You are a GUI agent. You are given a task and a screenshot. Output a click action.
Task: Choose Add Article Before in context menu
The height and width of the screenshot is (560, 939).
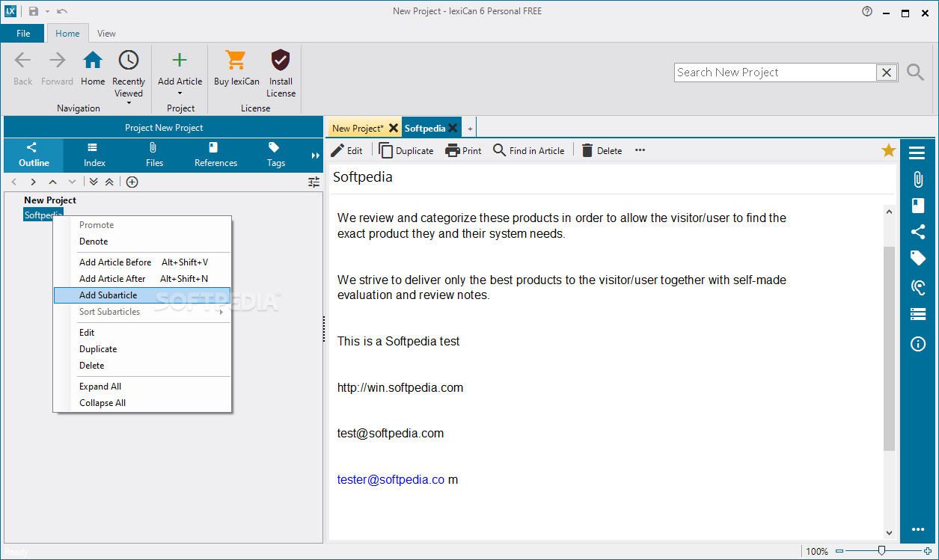(142, 262)
